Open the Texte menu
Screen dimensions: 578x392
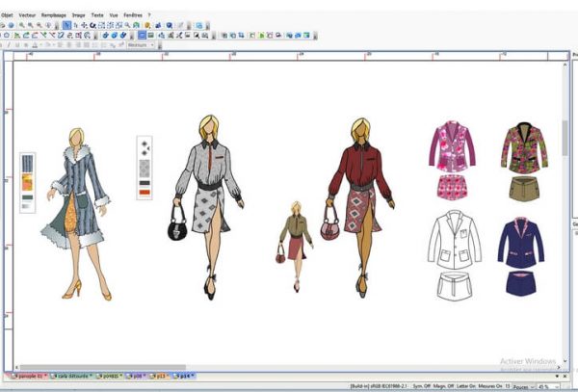coord(97,15)
